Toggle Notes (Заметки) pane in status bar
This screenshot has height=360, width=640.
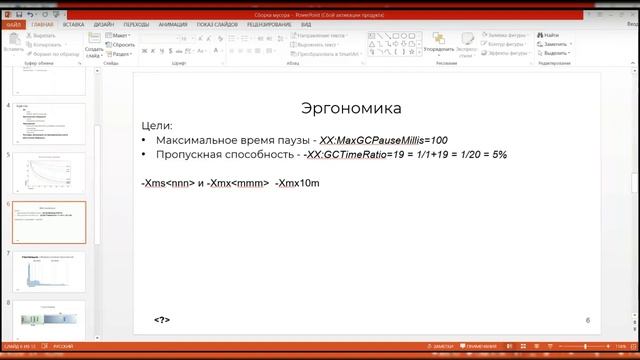click(x=440, y=346)
